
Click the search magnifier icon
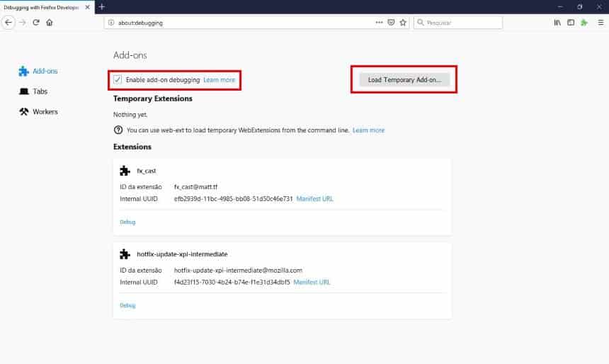point(420,23)
